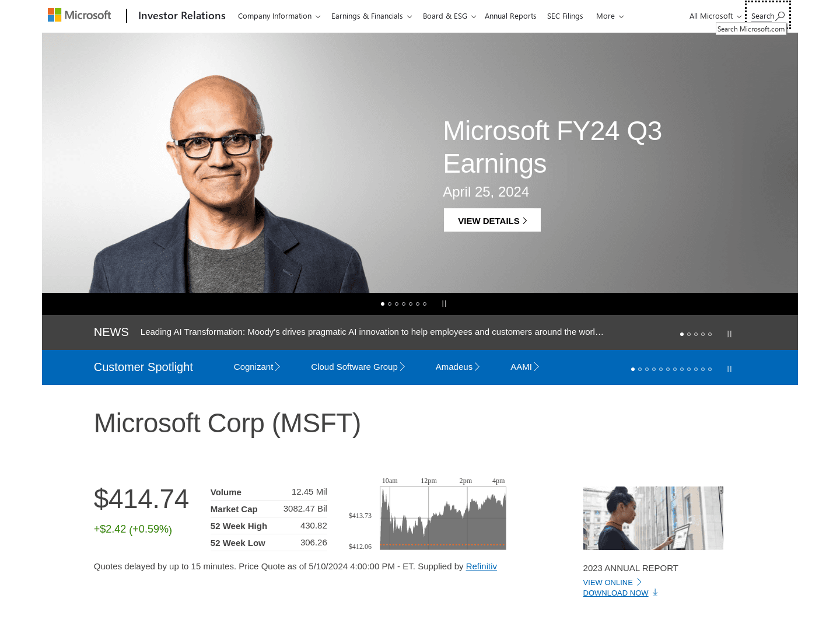The width and height of the screenshot is (840, 630).
Task: Click the download icon next to DOWNLOAD NOW
Action: coord(655,592)
